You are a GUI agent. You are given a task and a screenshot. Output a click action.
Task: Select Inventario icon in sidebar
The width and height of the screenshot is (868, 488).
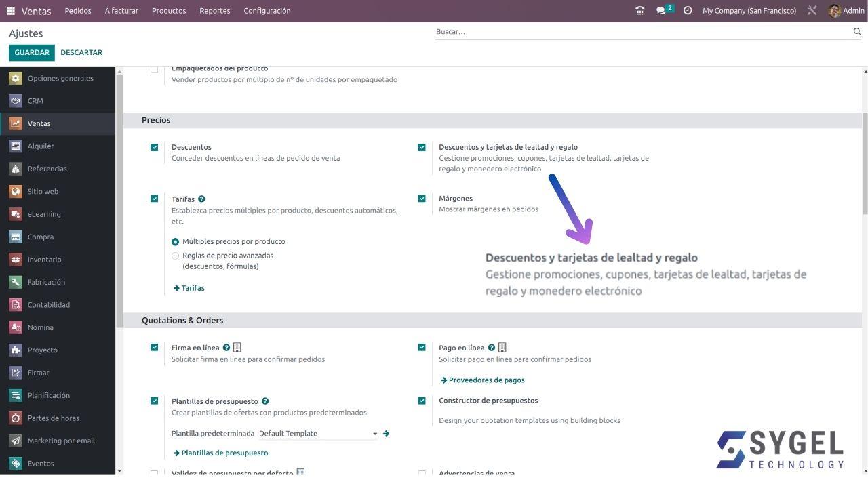click(16, 260)
